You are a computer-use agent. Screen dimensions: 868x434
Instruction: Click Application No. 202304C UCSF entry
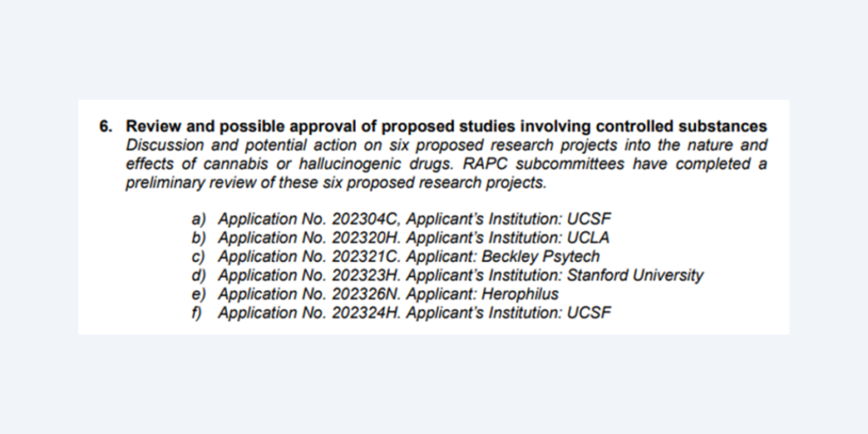[415, 220]
